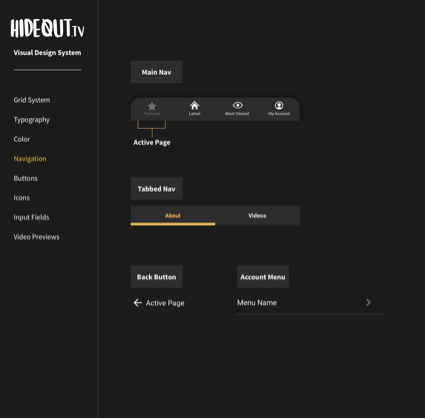
Task: Click the HideoutTV logo
Action: [x=47, y=28]
